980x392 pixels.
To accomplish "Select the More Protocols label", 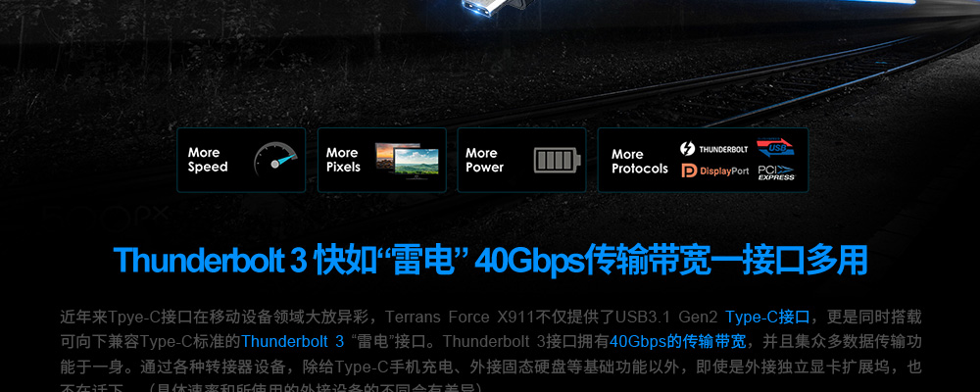I will (x=639, y=162).
